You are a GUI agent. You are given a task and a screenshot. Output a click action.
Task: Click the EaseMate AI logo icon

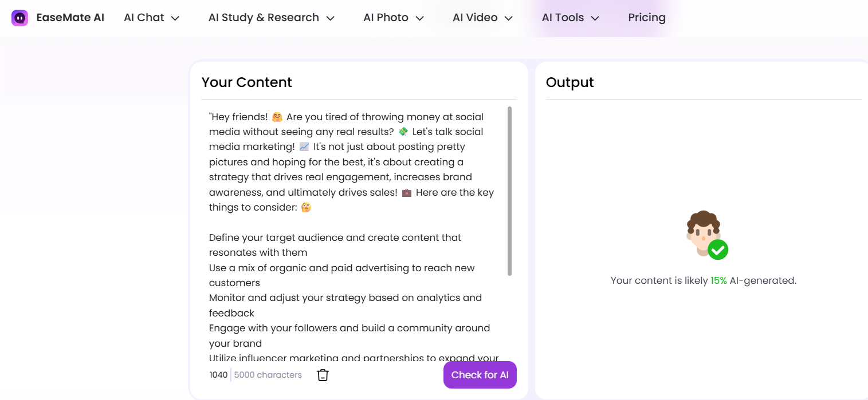click(19, 17)
